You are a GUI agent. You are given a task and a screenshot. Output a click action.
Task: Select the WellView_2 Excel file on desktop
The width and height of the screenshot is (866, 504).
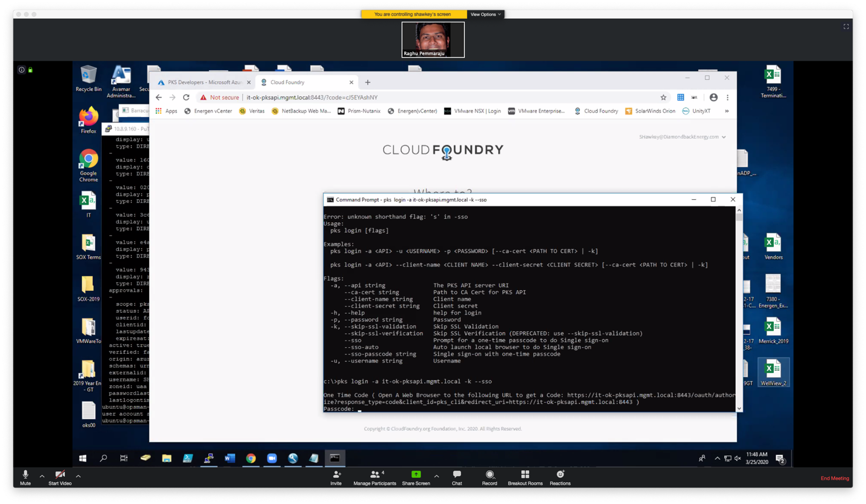coord(773,372)
